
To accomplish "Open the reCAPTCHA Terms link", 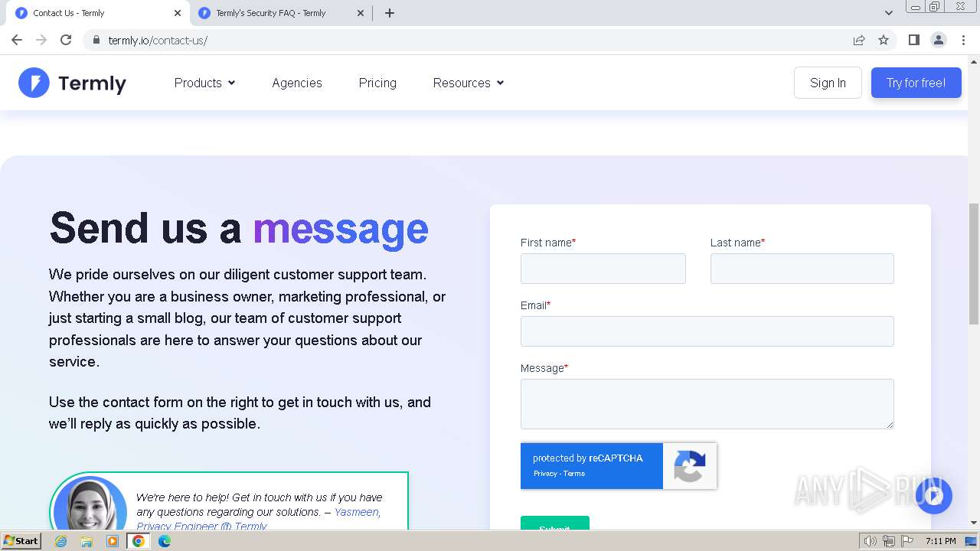I will pos(574,474).
